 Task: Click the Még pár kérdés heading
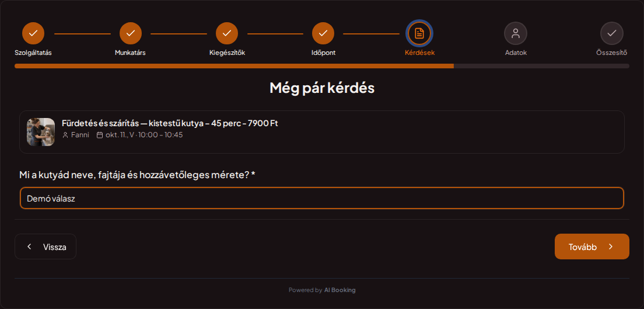322,88
